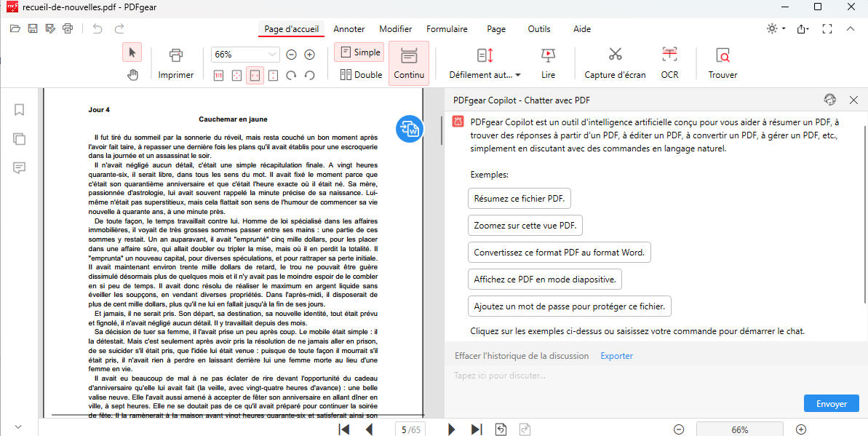Viewport: 868px width, 436px height.
Task: Click Convertissez ce format PDF au format Word
Action: coord(559,252)
